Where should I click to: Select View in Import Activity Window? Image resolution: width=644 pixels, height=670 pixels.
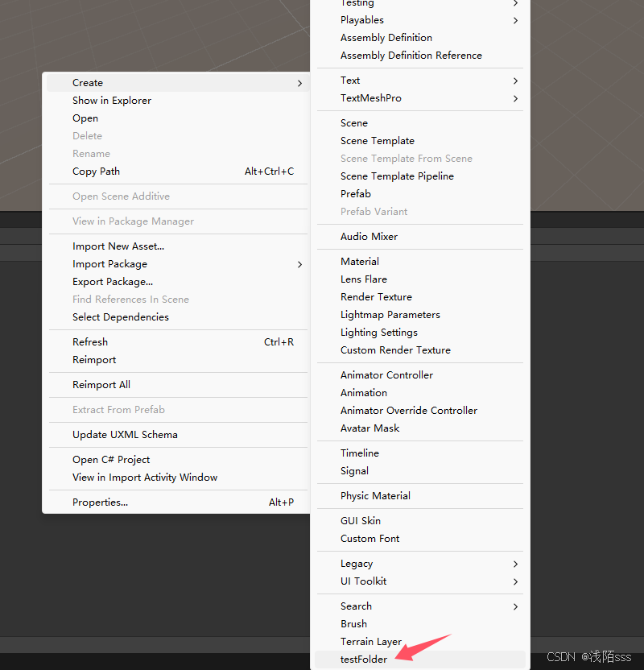coord(178,478)
